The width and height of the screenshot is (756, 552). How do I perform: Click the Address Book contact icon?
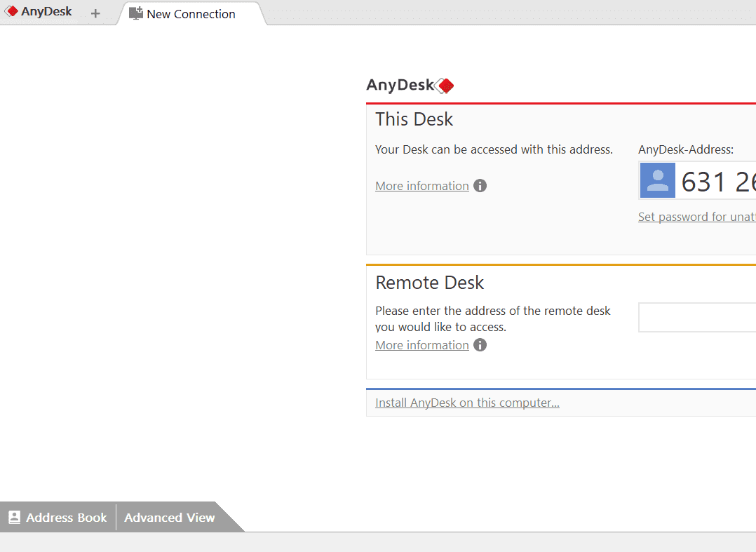tap(15, 518)
